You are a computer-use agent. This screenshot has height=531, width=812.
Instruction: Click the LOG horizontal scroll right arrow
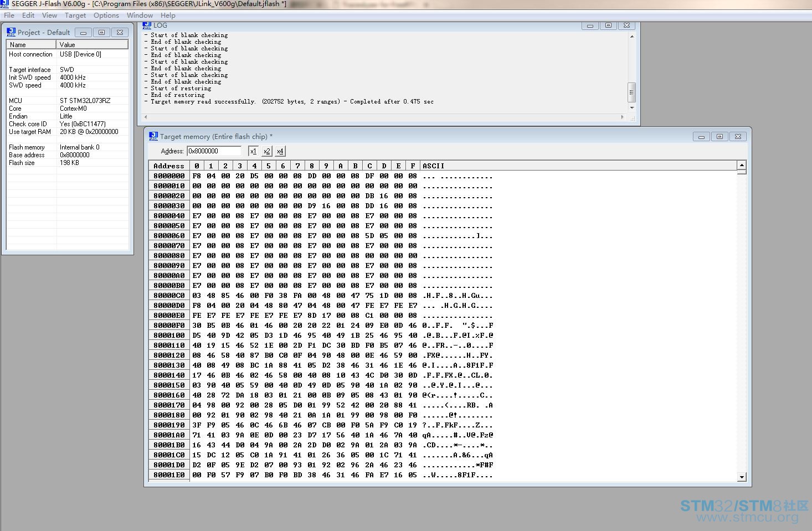coord(623,117)
